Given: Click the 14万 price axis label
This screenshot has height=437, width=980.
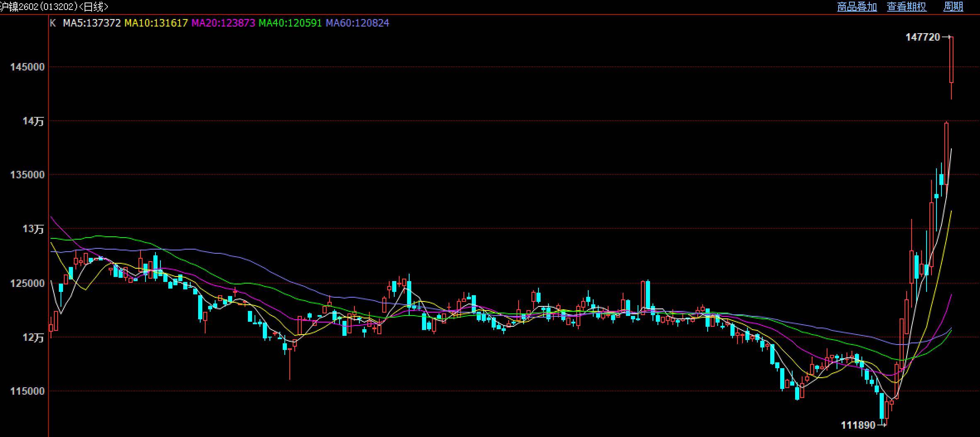Looking at the screenshot, I should (33, 121).
